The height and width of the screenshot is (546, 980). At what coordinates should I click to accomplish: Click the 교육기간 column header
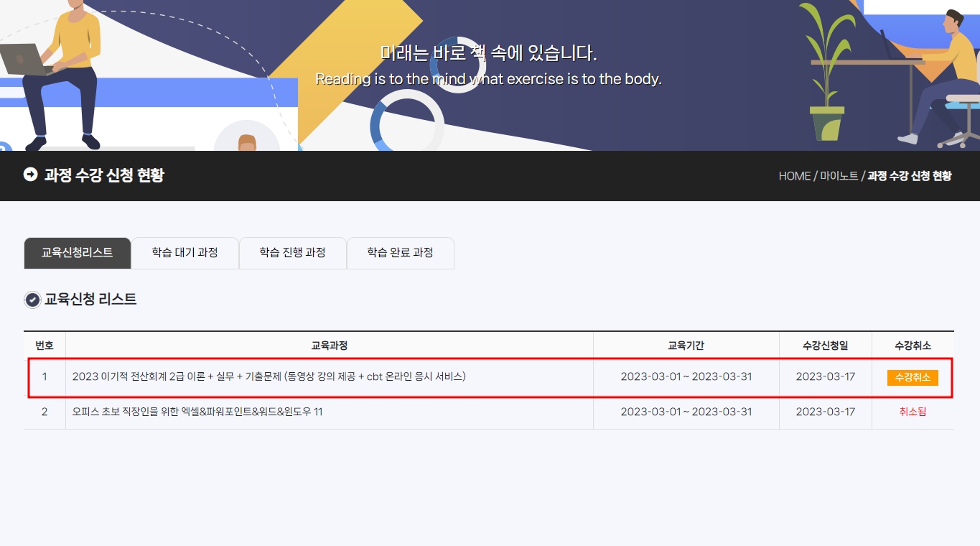[686, 346]
